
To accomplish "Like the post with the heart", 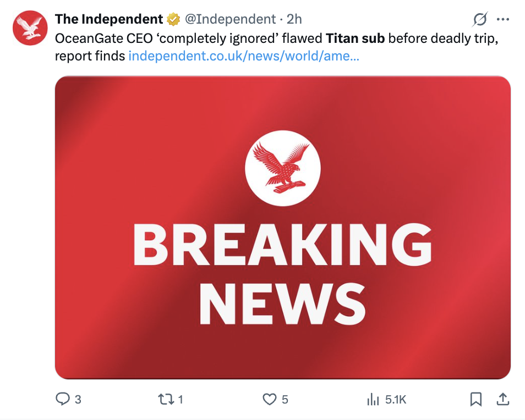I will (x=269, y=400).
